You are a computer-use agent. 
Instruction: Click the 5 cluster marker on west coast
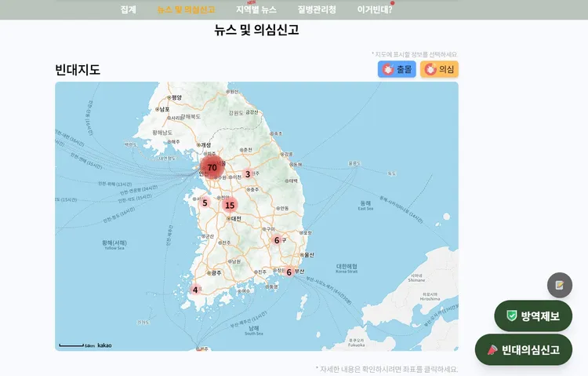click(x=205, y=203)
